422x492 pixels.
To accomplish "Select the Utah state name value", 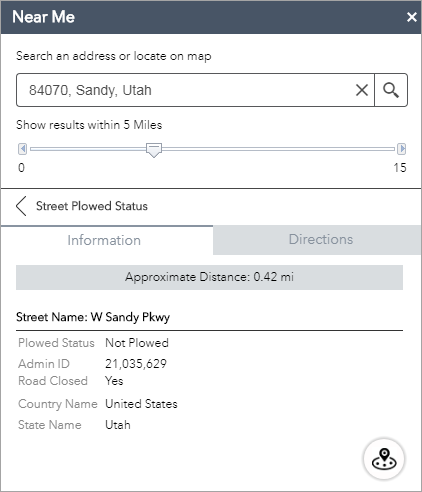I will 118,425.
